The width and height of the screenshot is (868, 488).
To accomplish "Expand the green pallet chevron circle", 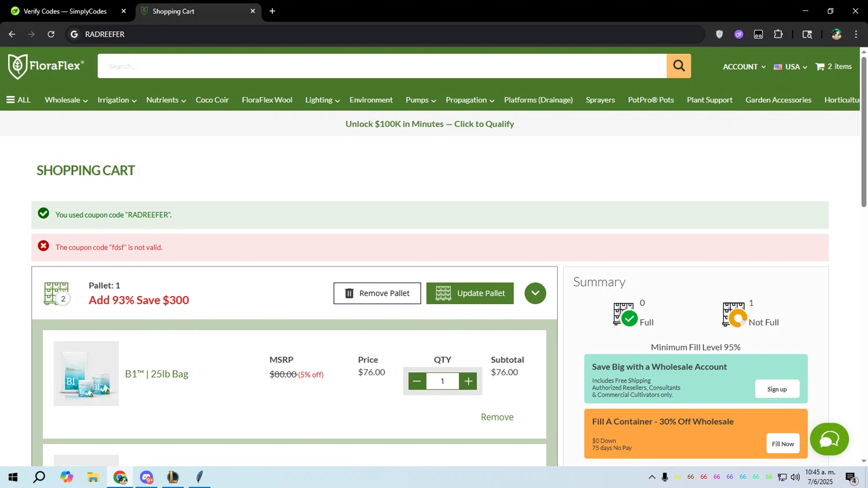I will pyautogui.click(x=535, y=293).
